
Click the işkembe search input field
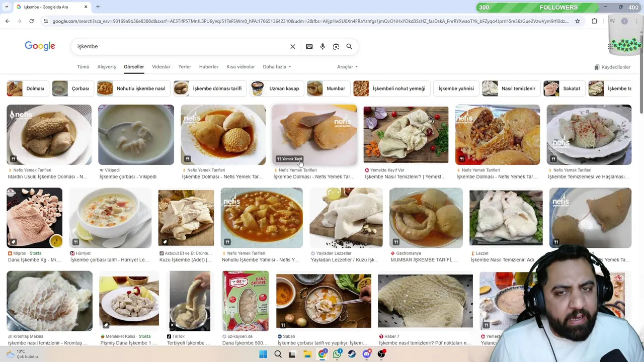tap(181, 46)
